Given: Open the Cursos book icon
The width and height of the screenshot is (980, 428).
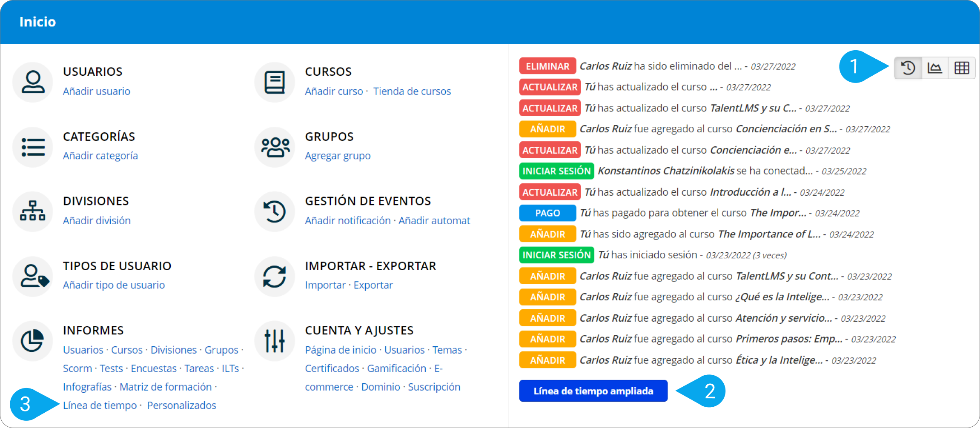Looking at the screenshot, I should [275, 82].
